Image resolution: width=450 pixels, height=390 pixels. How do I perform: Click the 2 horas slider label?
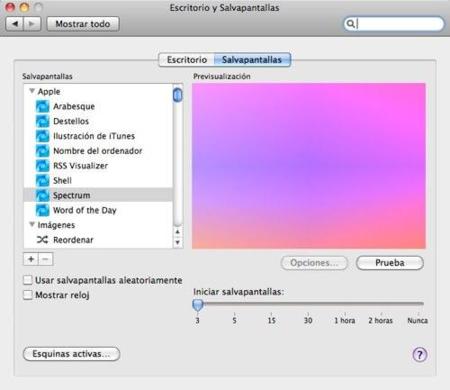pos(381,320)
